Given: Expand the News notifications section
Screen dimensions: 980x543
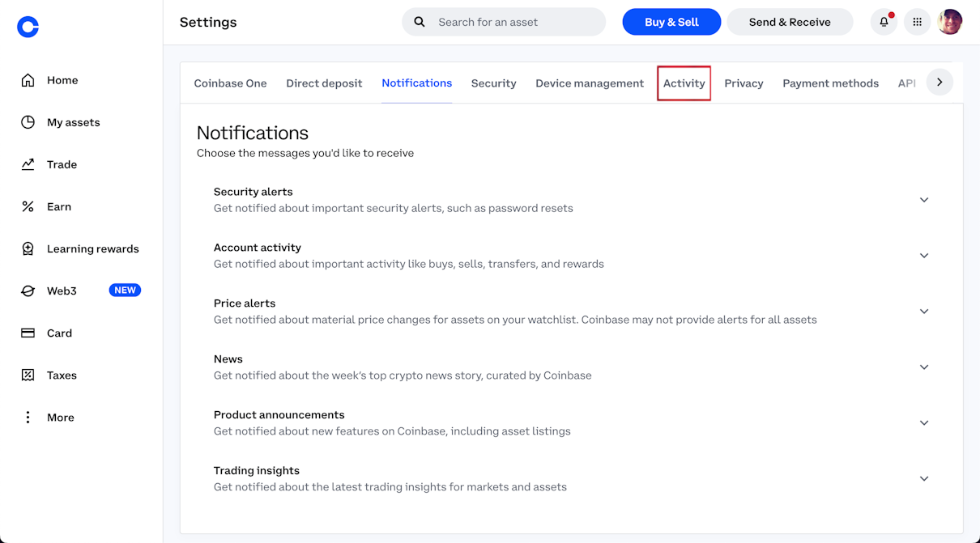Looking at the screenshot, I should pos(924,367).
